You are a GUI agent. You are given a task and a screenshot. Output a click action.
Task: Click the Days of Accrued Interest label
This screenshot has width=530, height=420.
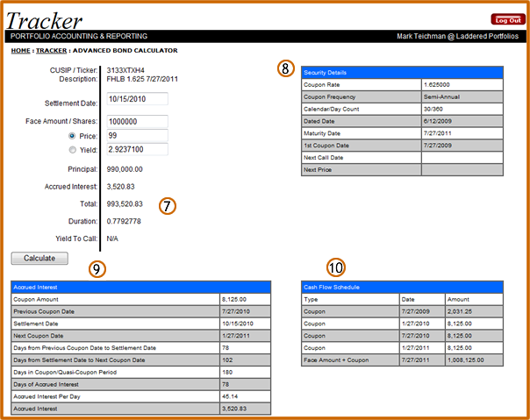(46, 385)
